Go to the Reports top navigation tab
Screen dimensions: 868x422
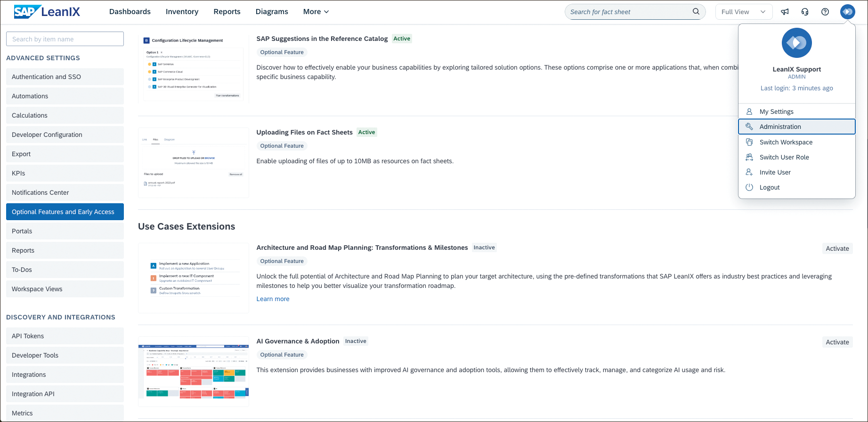point(227,12)
